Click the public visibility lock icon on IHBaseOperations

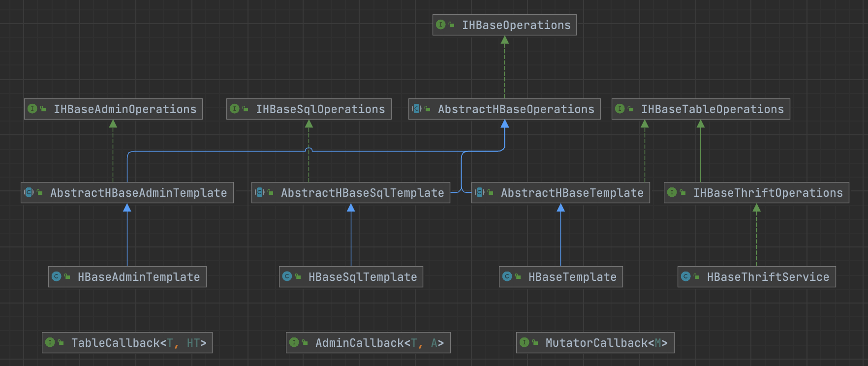[x=451, y=25]
